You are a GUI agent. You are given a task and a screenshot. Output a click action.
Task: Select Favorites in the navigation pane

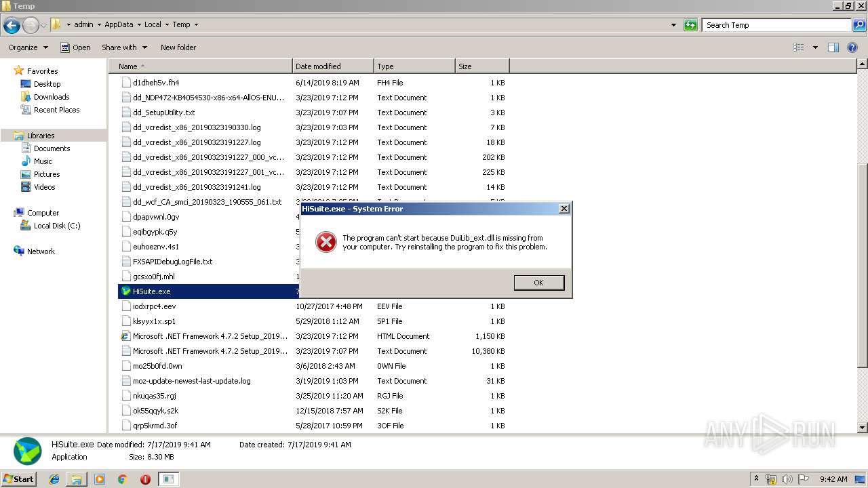coord(42,71)
